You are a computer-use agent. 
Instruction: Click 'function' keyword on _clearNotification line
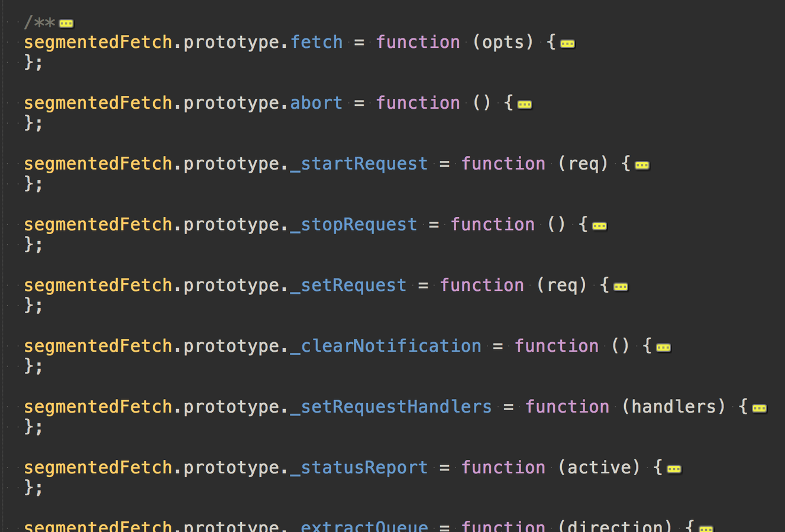[x=556, y=346]
